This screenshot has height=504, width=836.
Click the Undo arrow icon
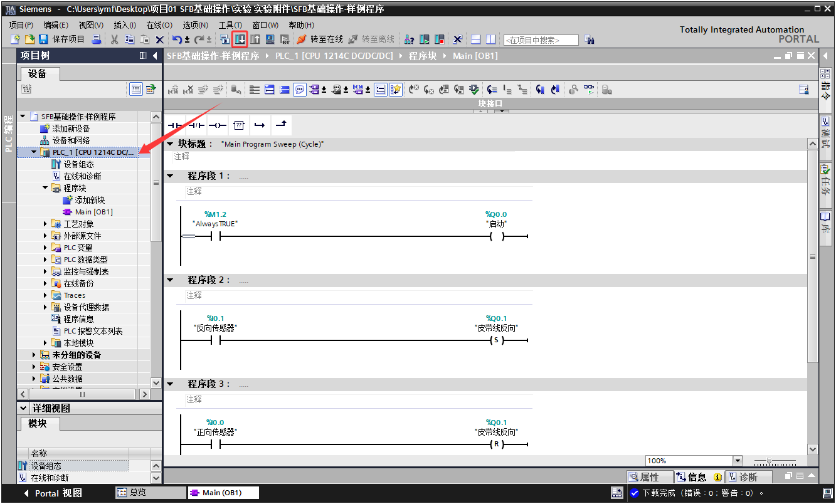[177, 39]
